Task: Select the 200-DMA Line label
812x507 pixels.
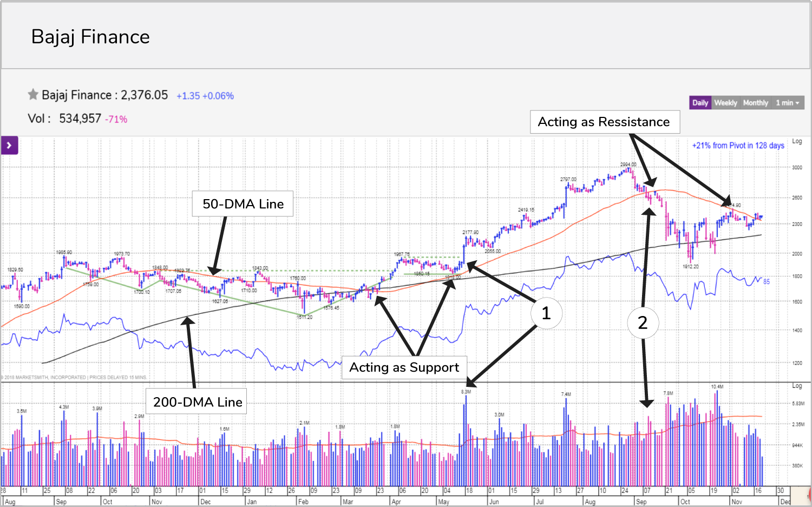Action: point(197,402)
